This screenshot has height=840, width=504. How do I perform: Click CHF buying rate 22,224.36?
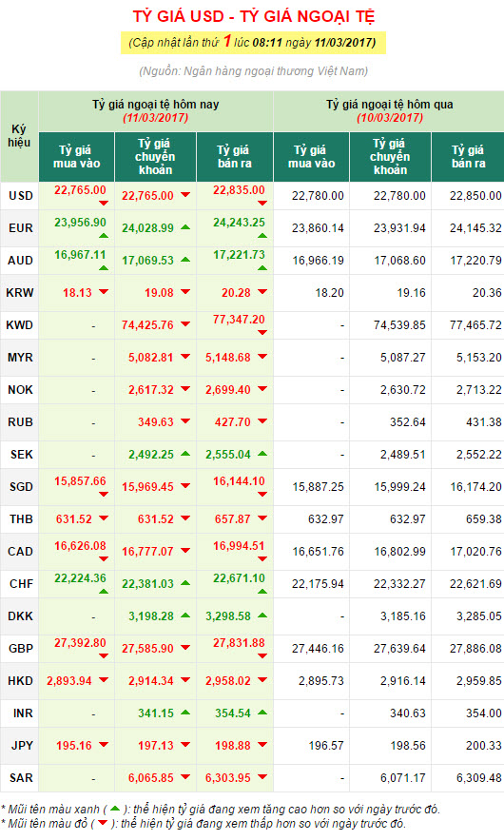pyautogui.click(x=80, y=578)
